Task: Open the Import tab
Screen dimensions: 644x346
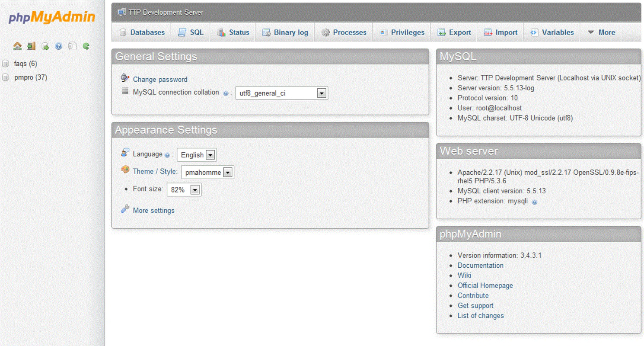Action: (501, 32)
